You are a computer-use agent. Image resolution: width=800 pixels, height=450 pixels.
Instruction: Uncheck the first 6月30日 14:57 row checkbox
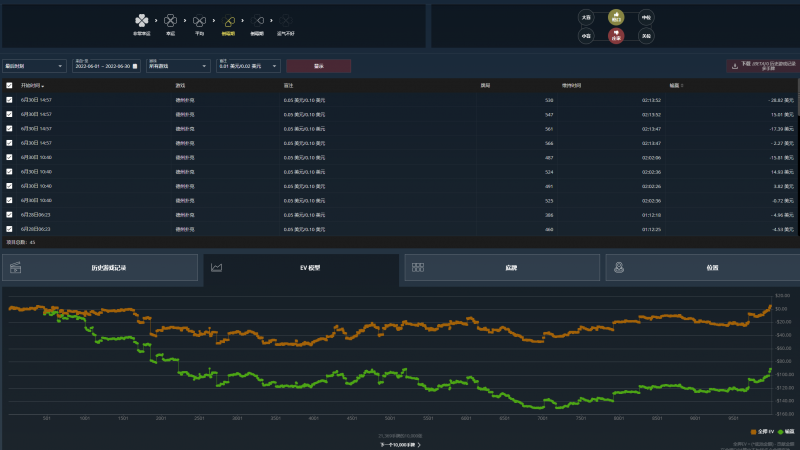(10, 101)
